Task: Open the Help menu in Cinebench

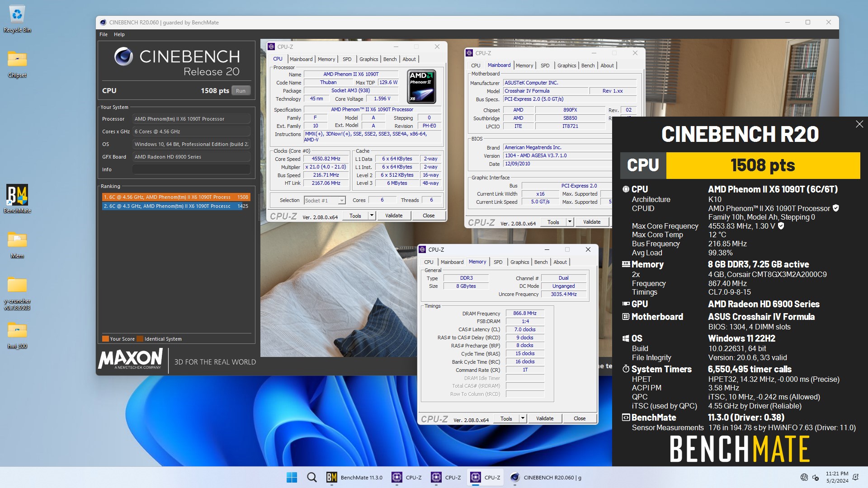Action: click(x=119, y=34)
